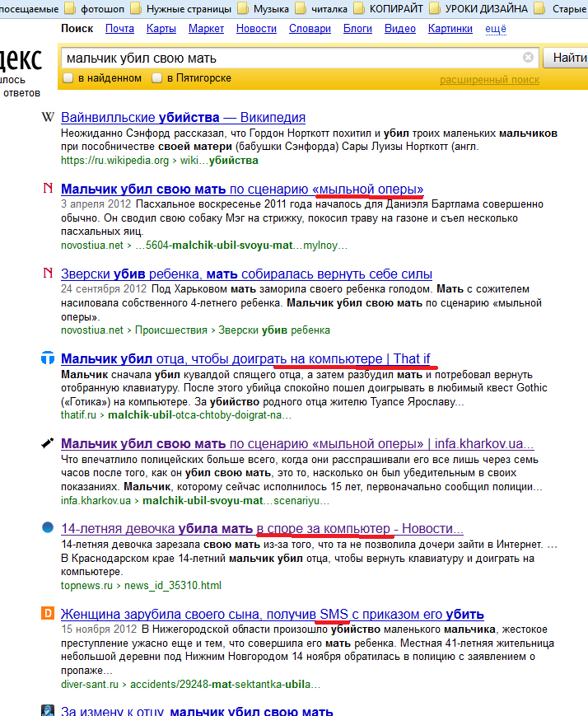Click the '3 апреля 2012' date text
The width and height of the screenshot is (588, 716).
coord(96,204)
